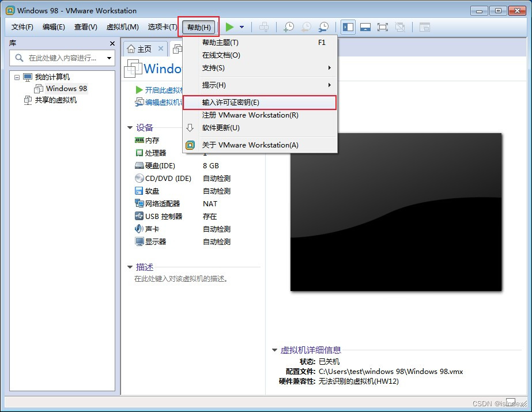Click the revert to snapshot toolbar icon
Screen dimensions: 532x412
(306, 27)
